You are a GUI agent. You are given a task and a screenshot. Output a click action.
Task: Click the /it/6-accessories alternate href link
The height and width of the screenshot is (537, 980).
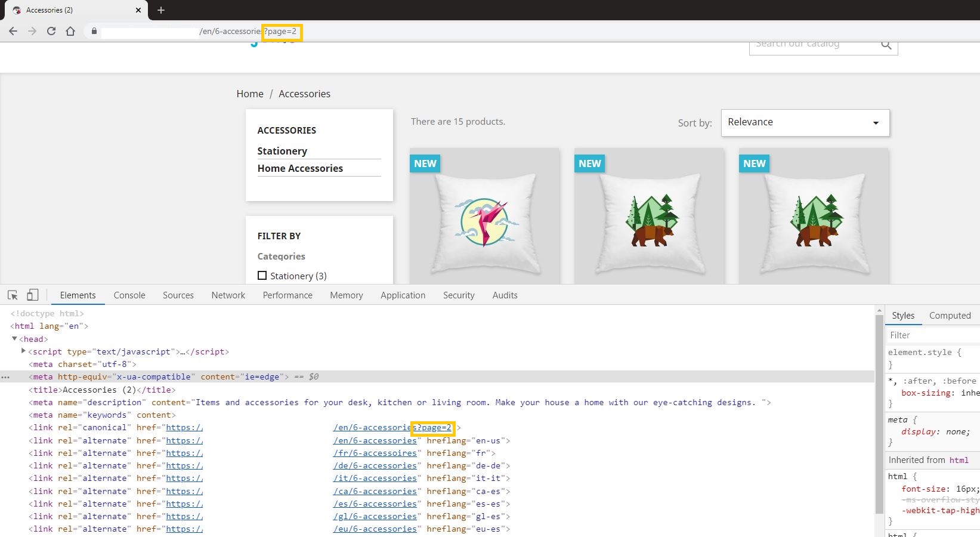[x=375, y=478]
